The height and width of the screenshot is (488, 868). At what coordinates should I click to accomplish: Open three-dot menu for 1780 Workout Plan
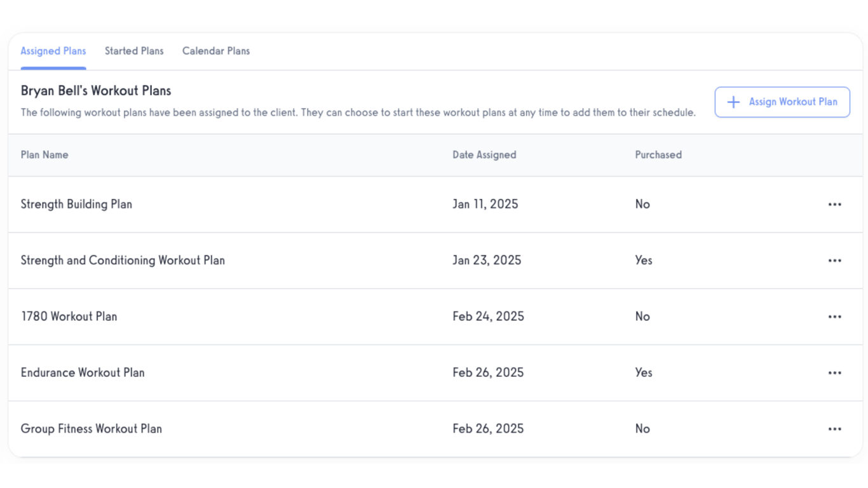834,316
